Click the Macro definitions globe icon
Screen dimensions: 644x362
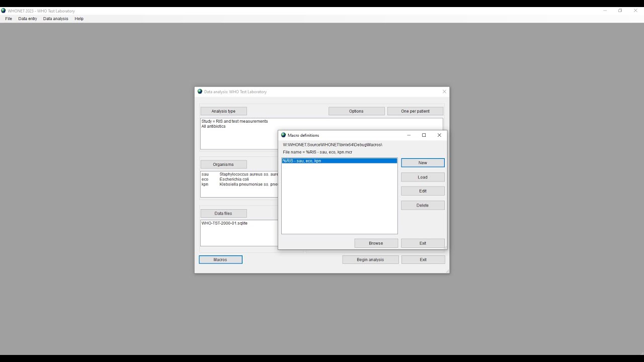pyautogui.click(x=283, y=135)
